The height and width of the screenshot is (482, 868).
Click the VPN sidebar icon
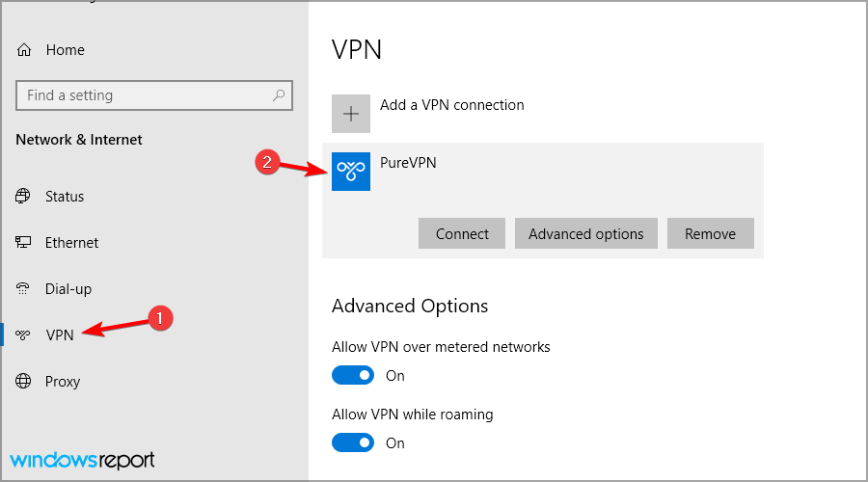[23, 335]
